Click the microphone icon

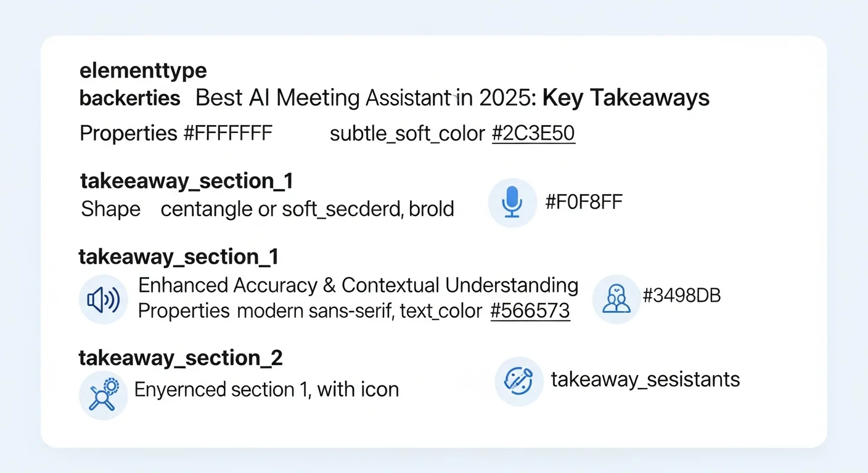click(512, 203)
